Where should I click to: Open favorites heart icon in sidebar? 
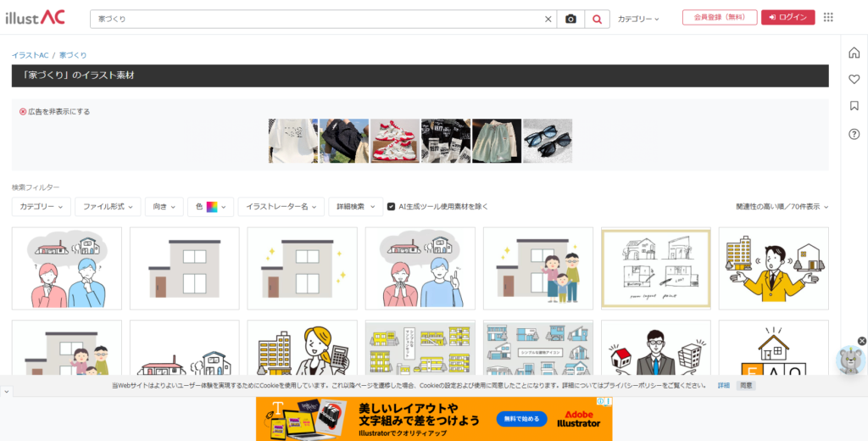854,80
